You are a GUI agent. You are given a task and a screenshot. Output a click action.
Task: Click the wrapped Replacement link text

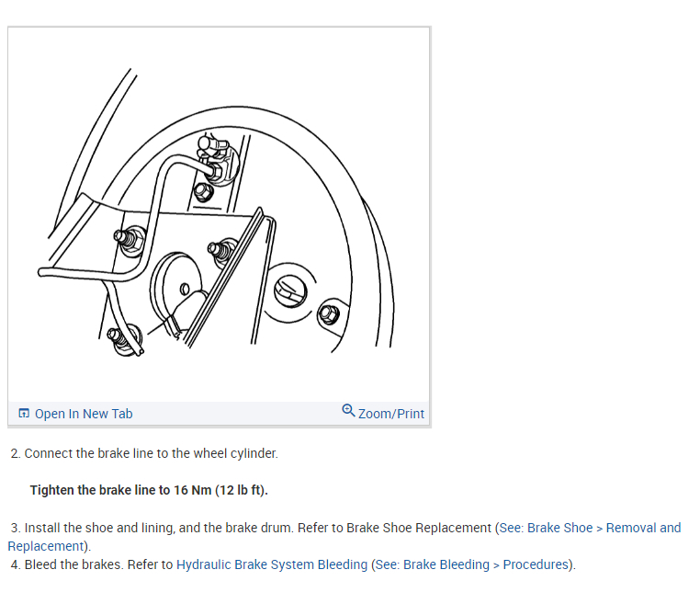coord(46,546)
